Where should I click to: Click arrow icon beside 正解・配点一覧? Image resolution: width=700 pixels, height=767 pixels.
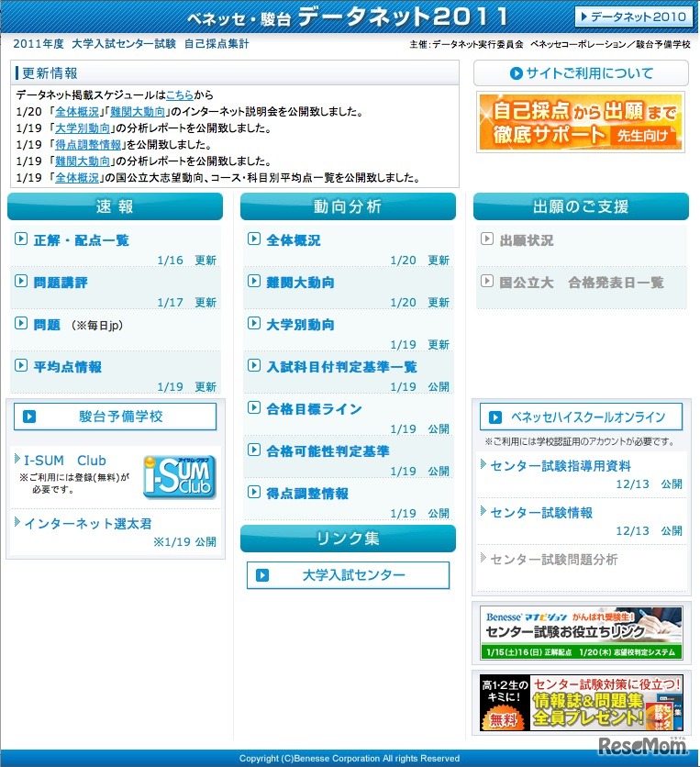pyautogui.click(x=20, y=239)
